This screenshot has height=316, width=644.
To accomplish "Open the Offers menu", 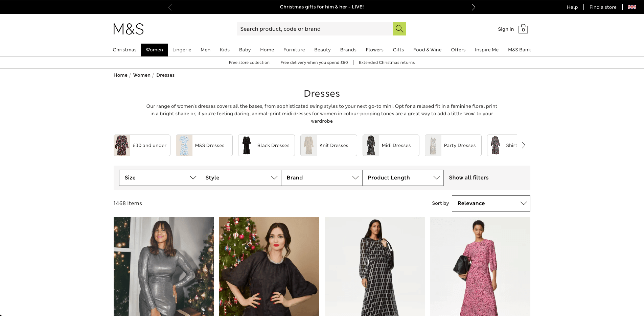I will coord(458,50).
